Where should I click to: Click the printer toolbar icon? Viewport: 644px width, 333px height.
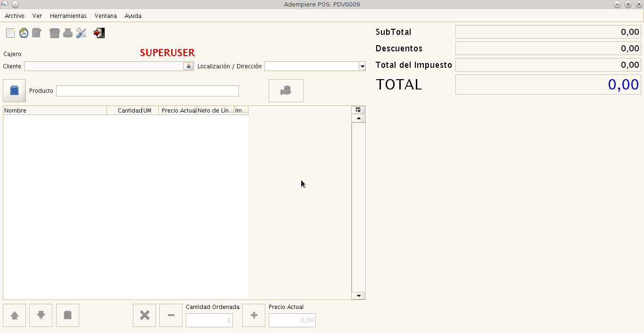(x=68, y=33)
